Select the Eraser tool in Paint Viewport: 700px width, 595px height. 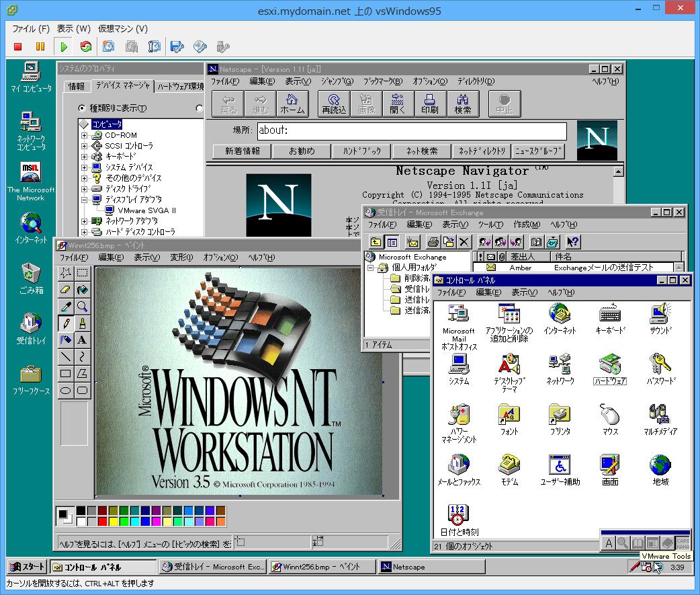click(66, 290)
